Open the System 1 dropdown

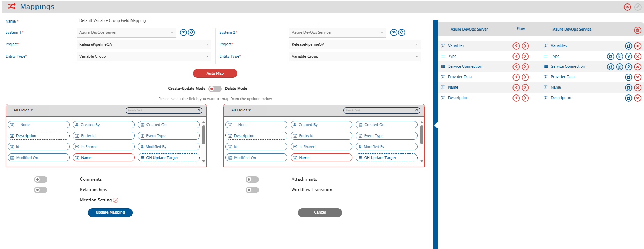point(126,32)
